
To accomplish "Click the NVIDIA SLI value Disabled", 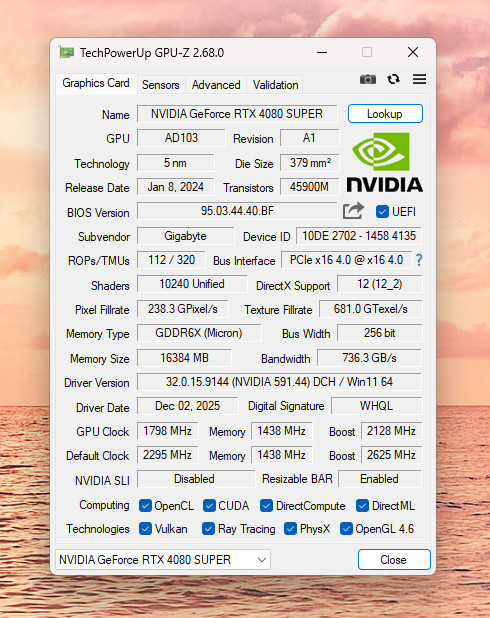I will point(196,479).
